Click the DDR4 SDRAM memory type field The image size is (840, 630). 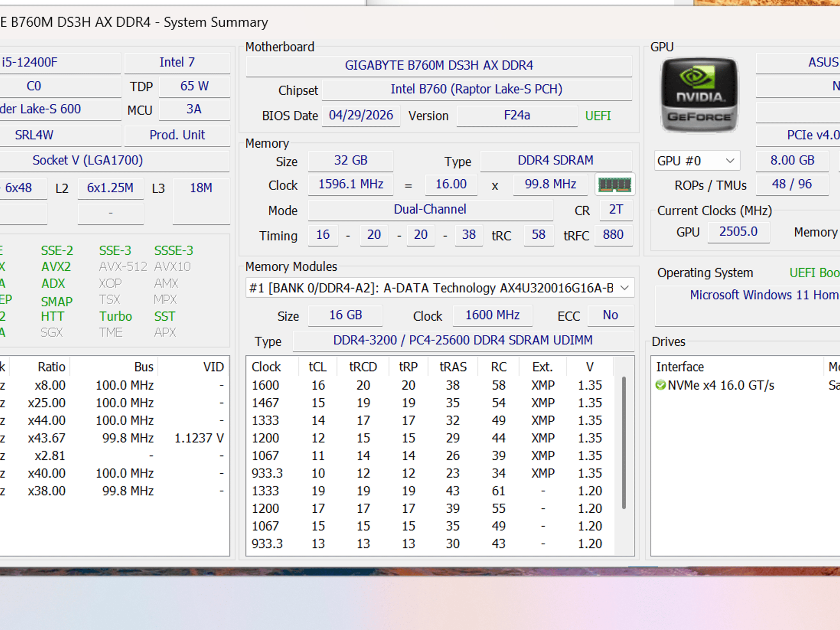pos(556,160)
